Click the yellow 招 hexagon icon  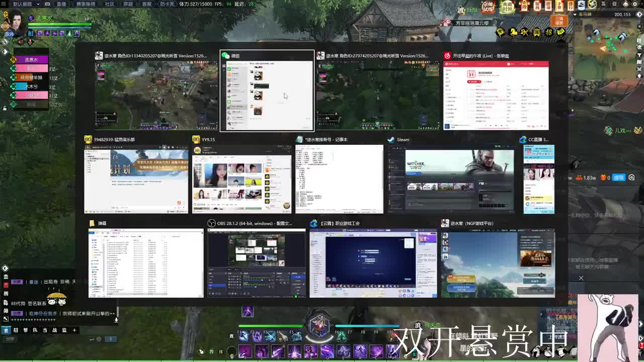click(549, 33)
